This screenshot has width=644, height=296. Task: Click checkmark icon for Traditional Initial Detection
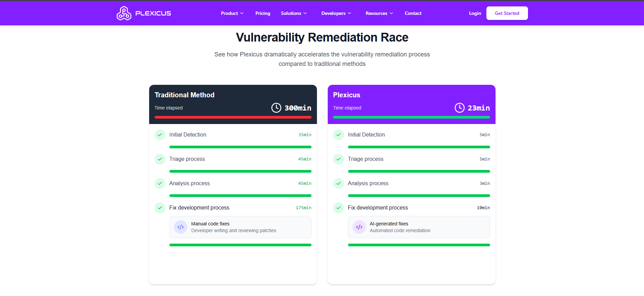tap(160, 135)
